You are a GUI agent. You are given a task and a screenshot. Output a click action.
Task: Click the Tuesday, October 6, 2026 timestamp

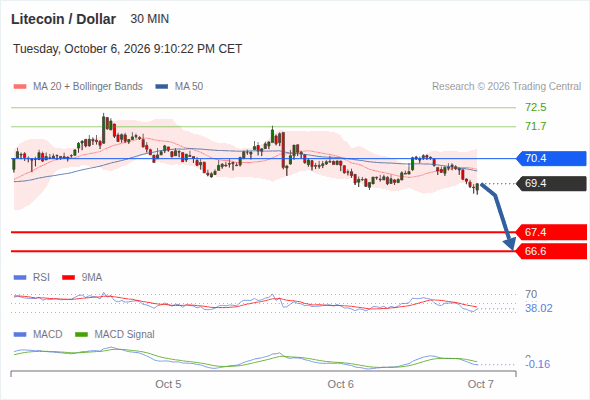pos(128,49)
